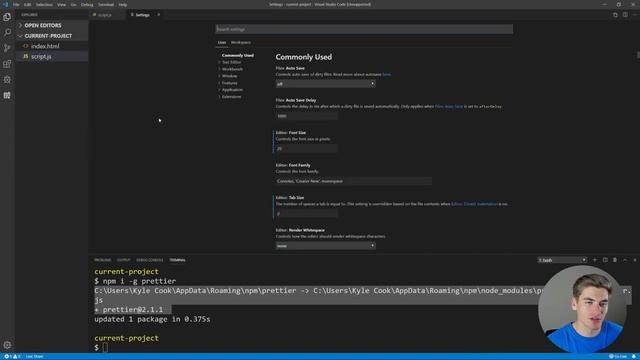Select Commonly Used in settings tree
This screenshot has width=640, height=360.
238,56
